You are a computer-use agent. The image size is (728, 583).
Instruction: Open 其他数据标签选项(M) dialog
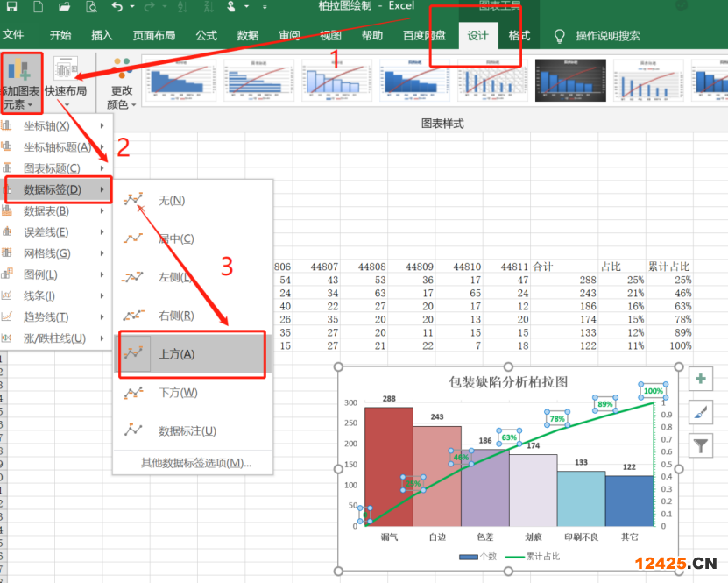[x=196, y=463]
